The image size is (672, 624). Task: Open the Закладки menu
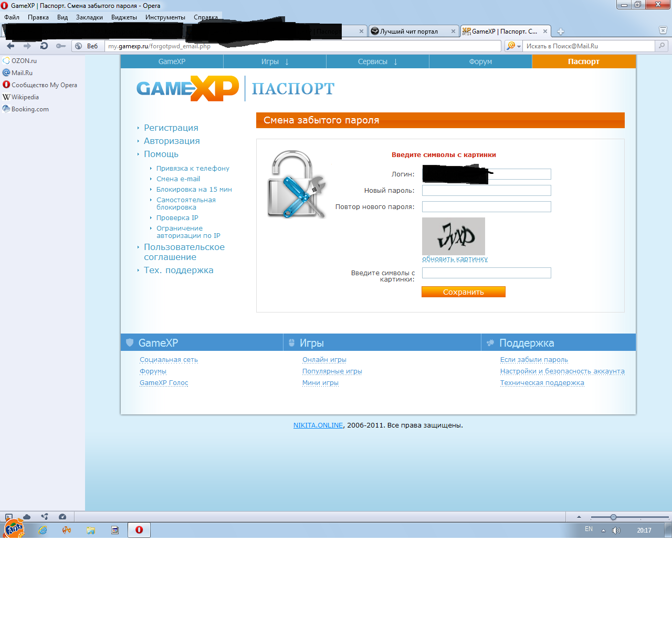[x=89, y=17]
